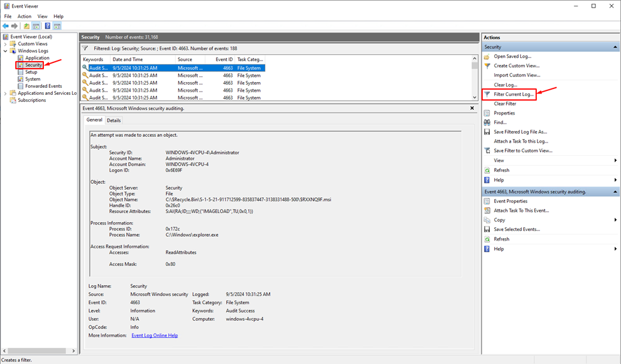Click Filter Current Log action
Screen dimensions: 621x364
pos(513,94)
